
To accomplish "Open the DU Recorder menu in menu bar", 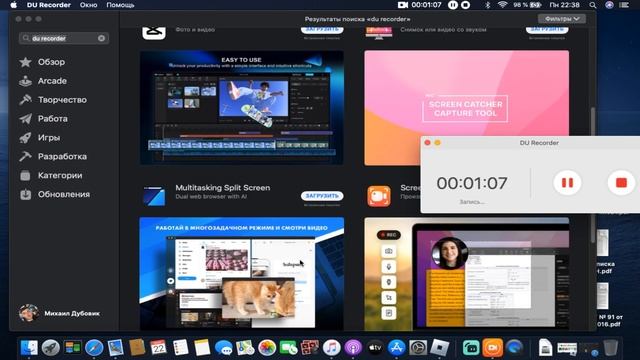I will (49, 5).
